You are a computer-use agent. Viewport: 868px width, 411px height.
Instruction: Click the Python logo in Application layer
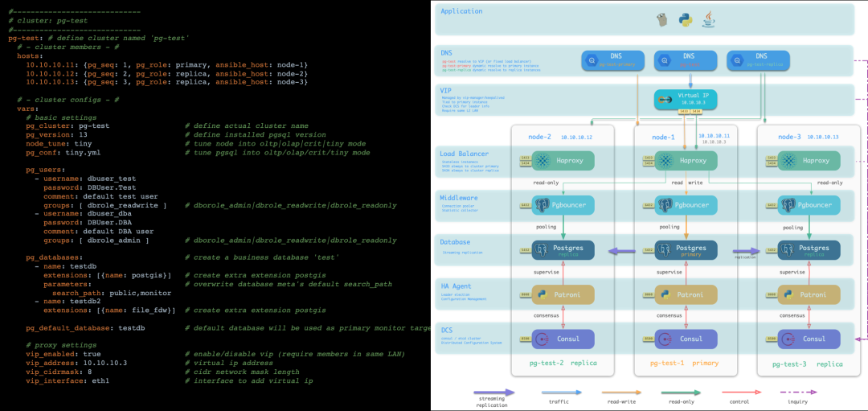click(686, 20)
